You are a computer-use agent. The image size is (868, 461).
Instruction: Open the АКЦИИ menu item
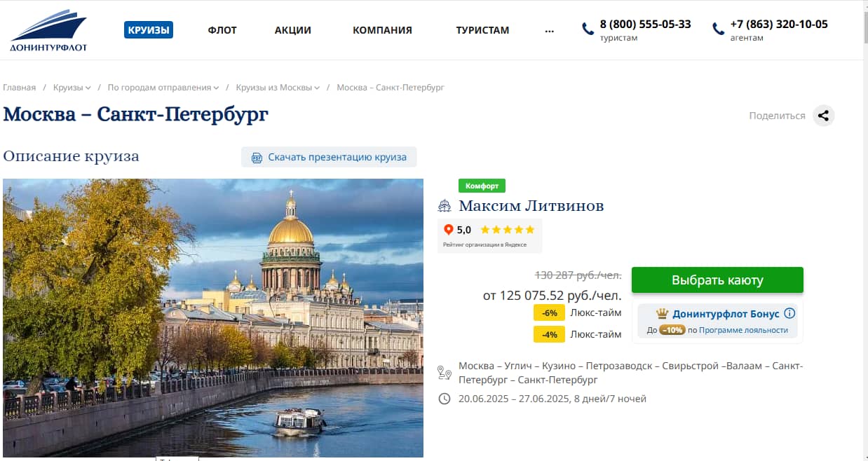293,30
